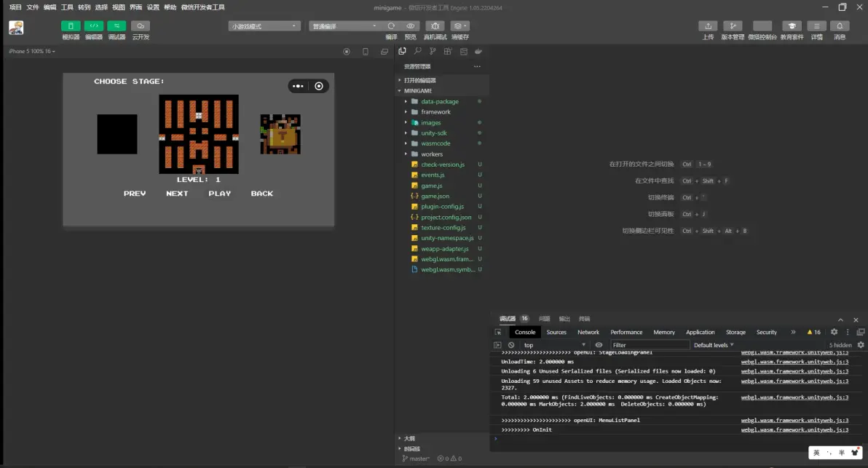
Task: Select the extensions grid icon in editor sidebar
Action: pyautogui.click(x=448, y=52)
